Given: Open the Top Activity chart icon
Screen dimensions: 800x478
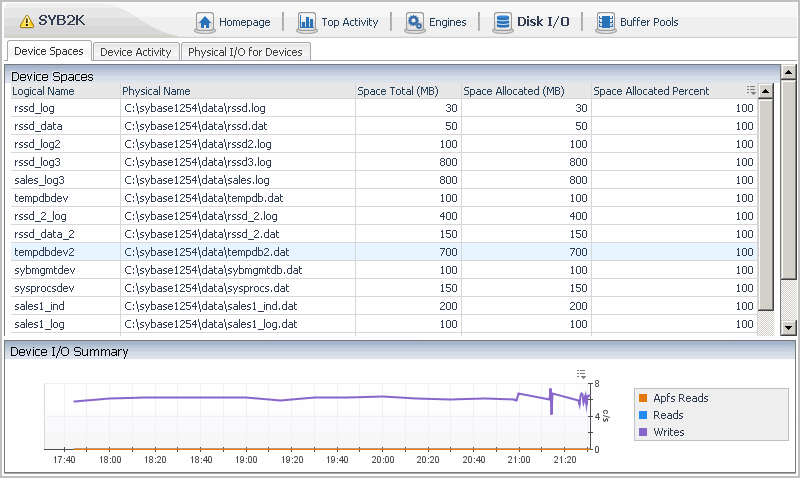Looking at the screenshot, I should click(x=306, y=22).
